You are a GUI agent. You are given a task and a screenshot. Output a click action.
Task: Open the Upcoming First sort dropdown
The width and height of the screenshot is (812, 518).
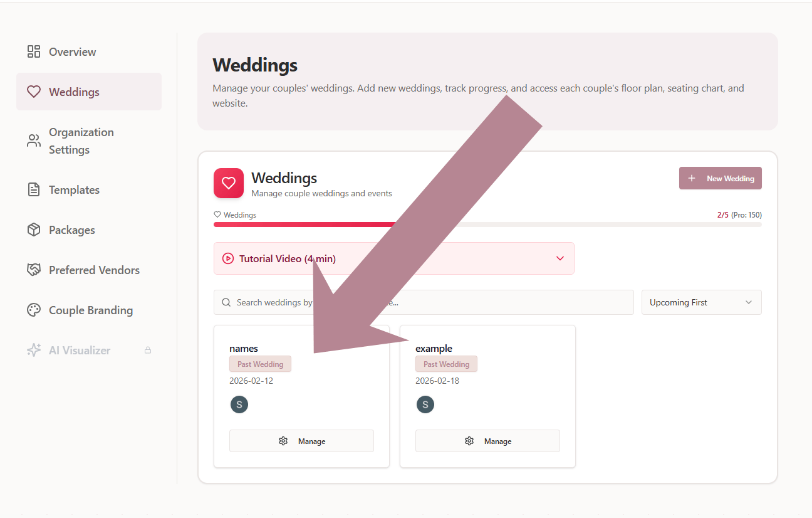pos(701,302)
